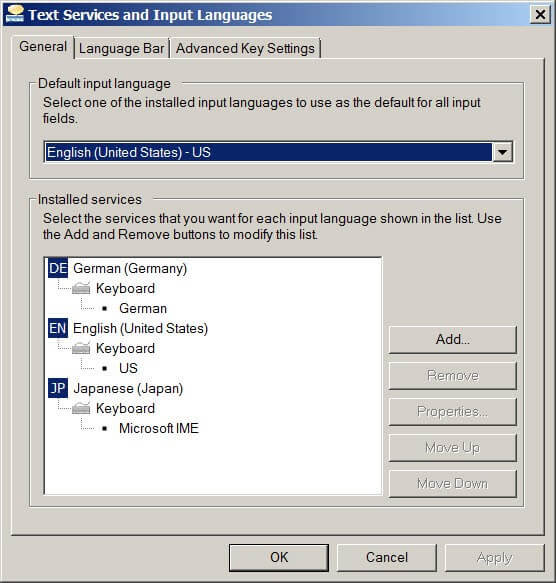Select German (Germany) in installed services

pos(130,268)
